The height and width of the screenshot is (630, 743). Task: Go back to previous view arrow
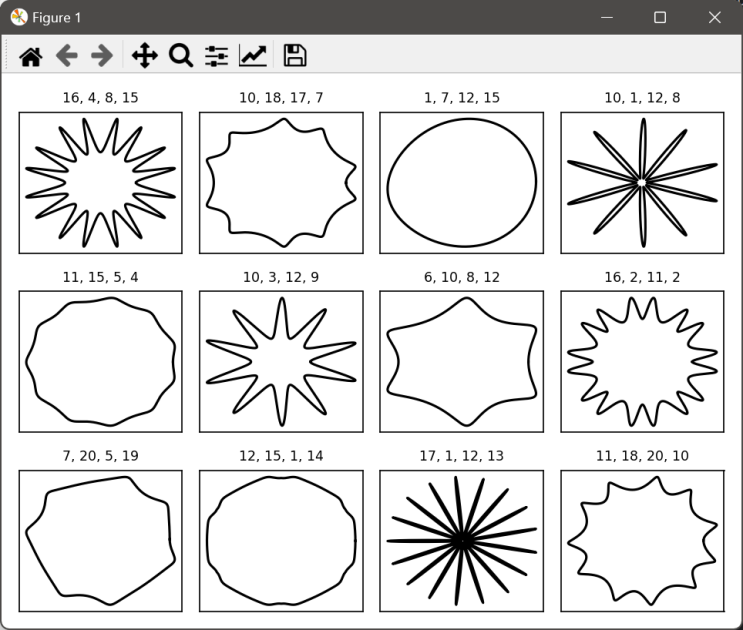tap(67, 56)
